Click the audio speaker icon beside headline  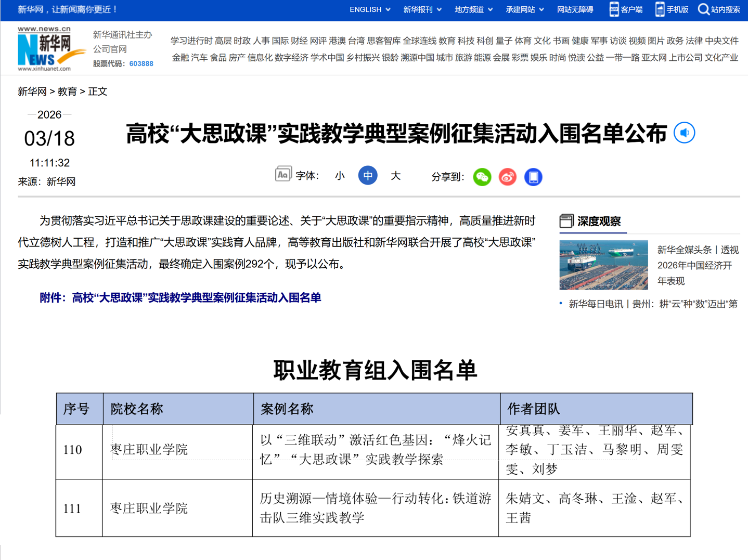(x=684, y=133)
